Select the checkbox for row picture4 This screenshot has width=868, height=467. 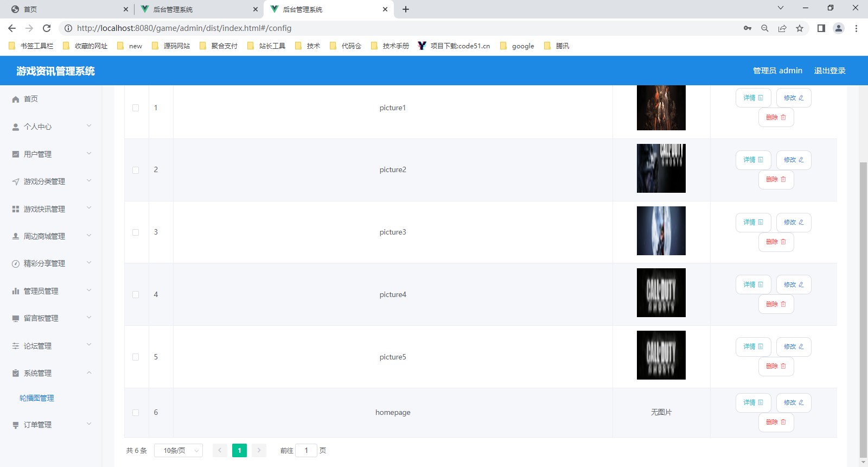click(136, 295)
